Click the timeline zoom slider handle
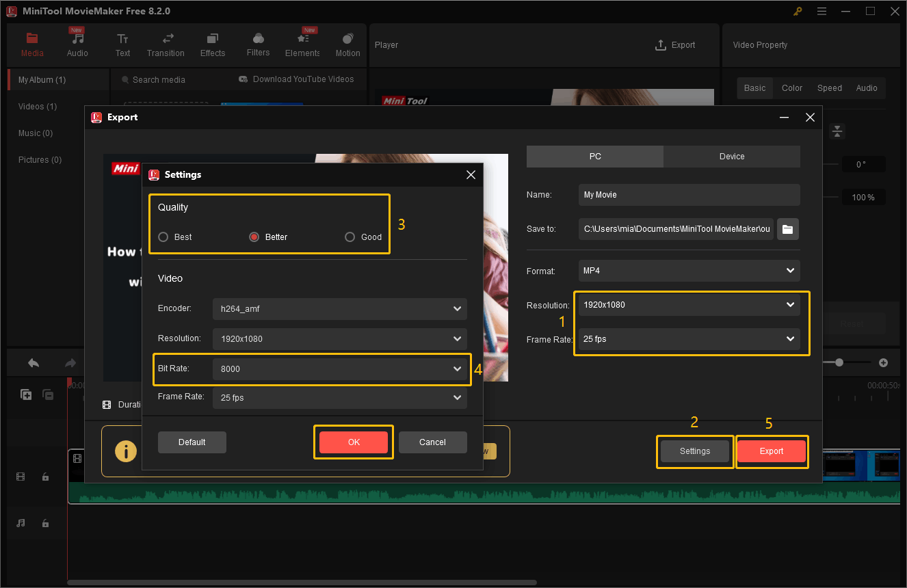 839,362
